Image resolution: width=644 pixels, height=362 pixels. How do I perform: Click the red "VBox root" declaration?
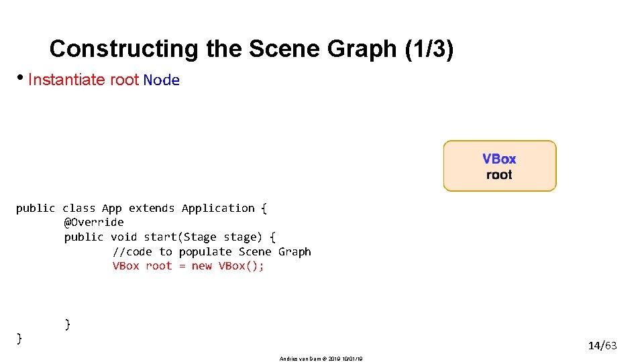pos(142,266)
